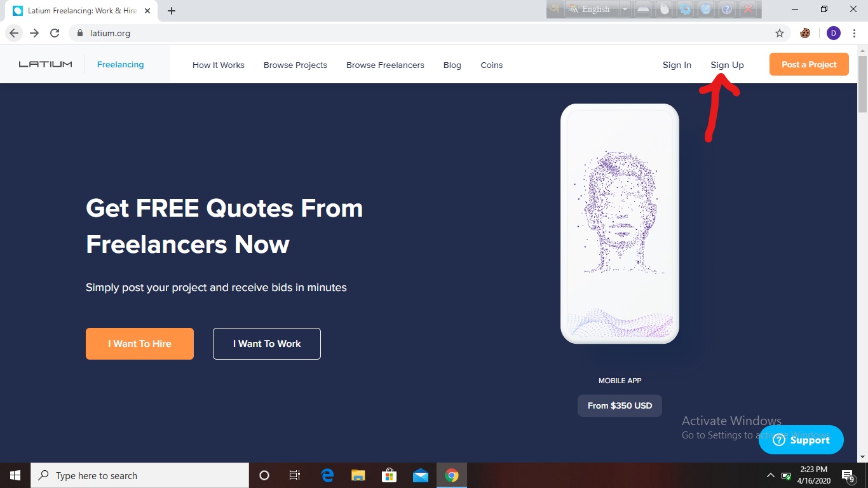
Task: Open the Support chat button
Action: click(x=801, y=440)
